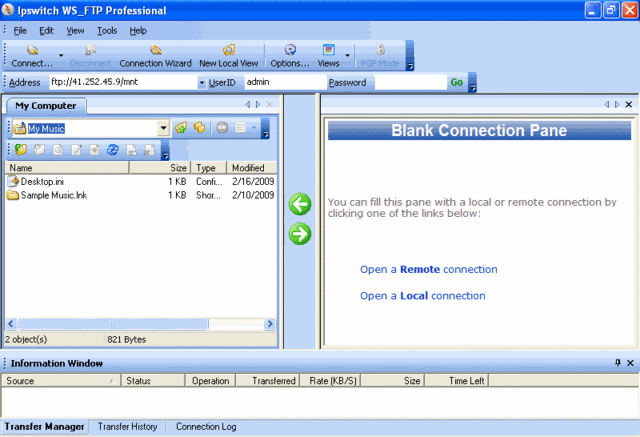Click the open folder file icon
The height and width of the screenshot is (437, 640).
point(39,150)
